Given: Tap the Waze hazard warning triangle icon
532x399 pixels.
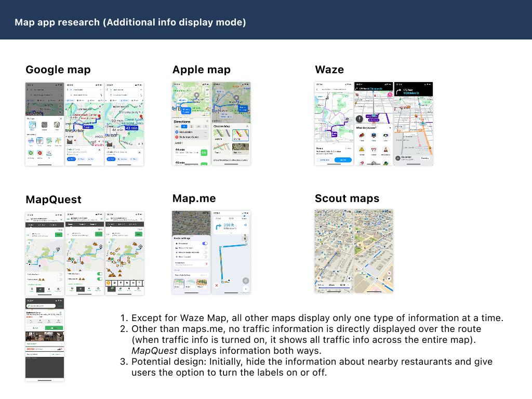Looking at the screenshot, I should pyautogui.click(x=361, y=150).
